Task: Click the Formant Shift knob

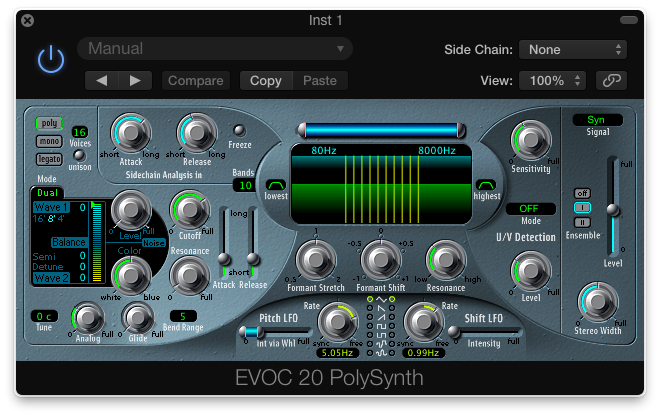Action: point(381,260)
